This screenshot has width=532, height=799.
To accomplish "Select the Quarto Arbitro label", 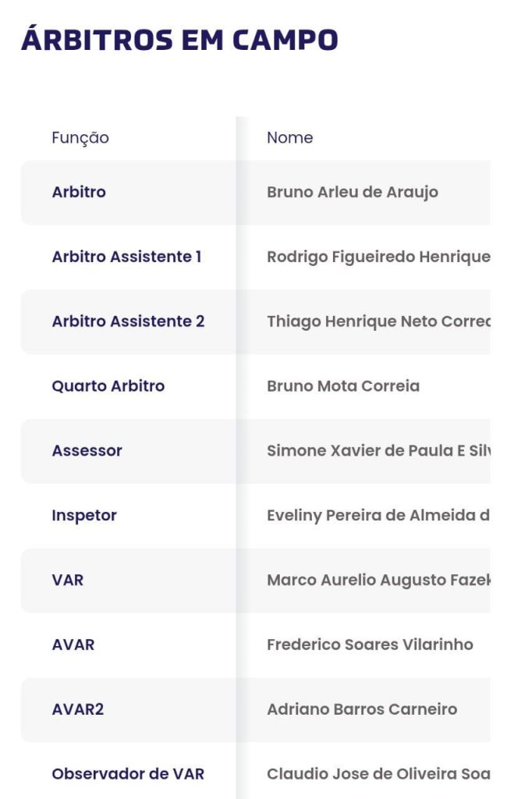I will coord(108,386).
